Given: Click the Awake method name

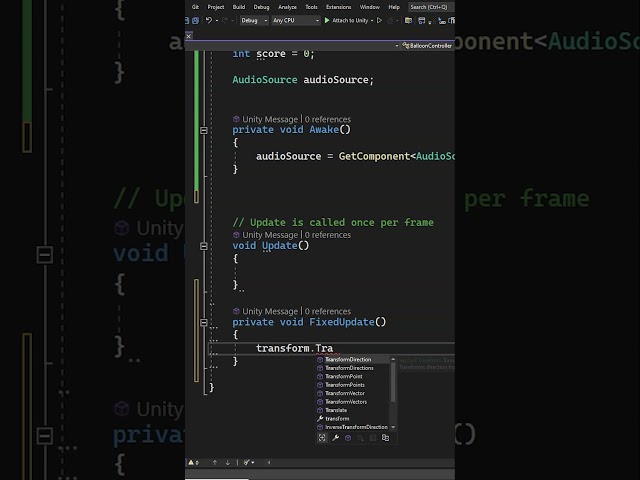Looking at the screenshot, I should click(x=324, y=130).
